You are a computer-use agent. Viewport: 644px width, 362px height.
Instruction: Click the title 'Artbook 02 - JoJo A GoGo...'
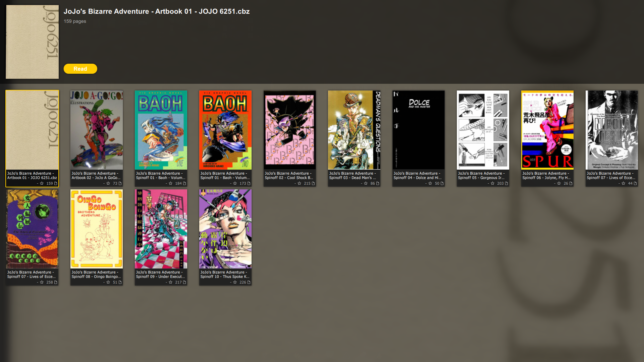tap(96, 178)
